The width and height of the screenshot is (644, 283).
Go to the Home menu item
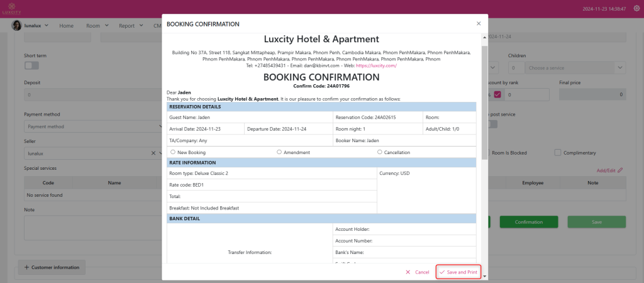click(66, 26)
